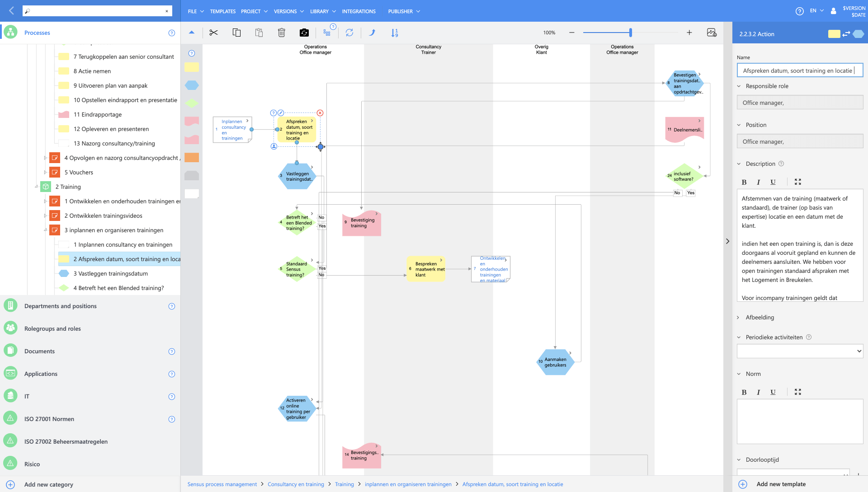Click the up triangle collapse icon in toolbar
868x492 pixels.
[x=192, y=33]
